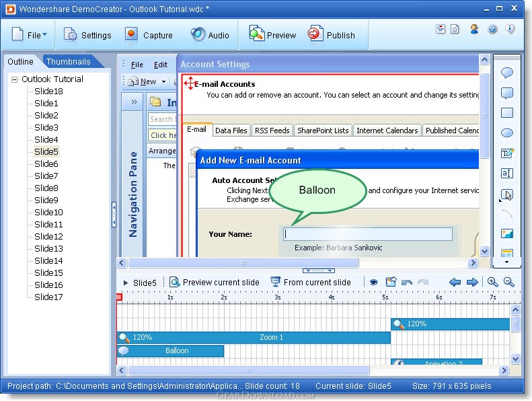Select the green Balloon callout on the slide
The image size is (532, 401).
click(317, 190)
